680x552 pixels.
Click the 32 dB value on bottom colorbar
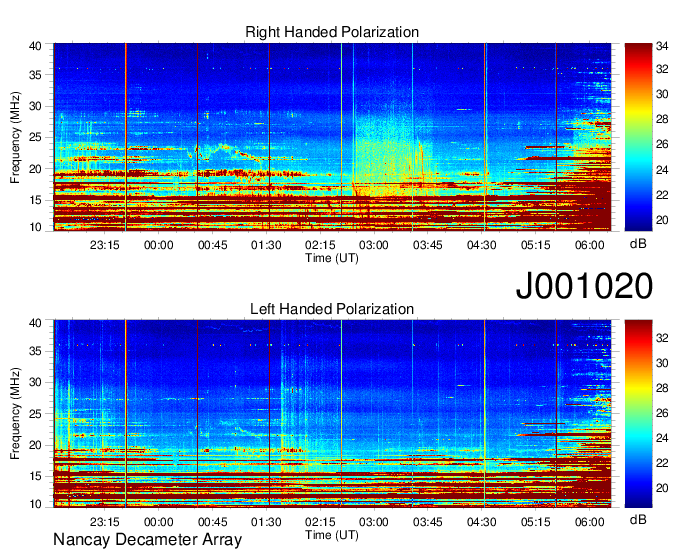point(662,338)
